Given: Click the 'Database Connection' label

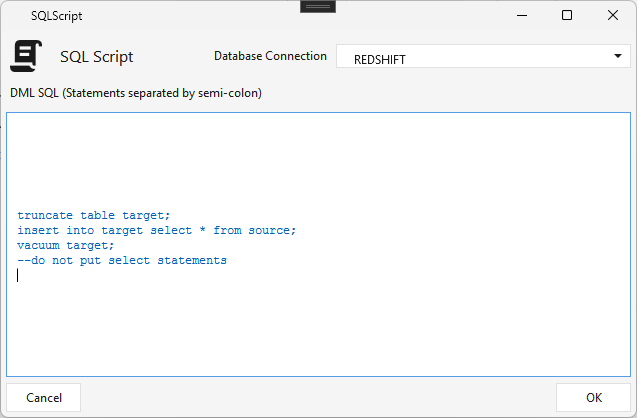Looking at the screenshot, I should (270, 56).
